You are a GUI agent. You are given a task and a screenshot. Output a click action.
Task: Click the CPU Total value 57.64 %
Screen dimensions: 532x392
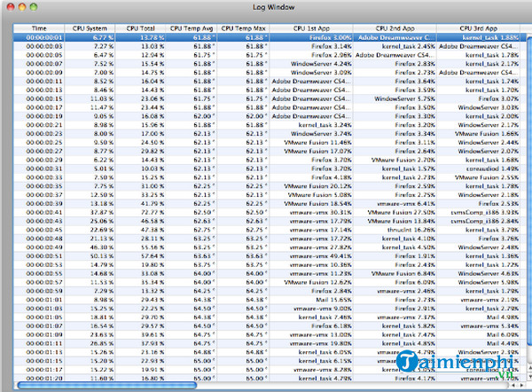point(153,256)
